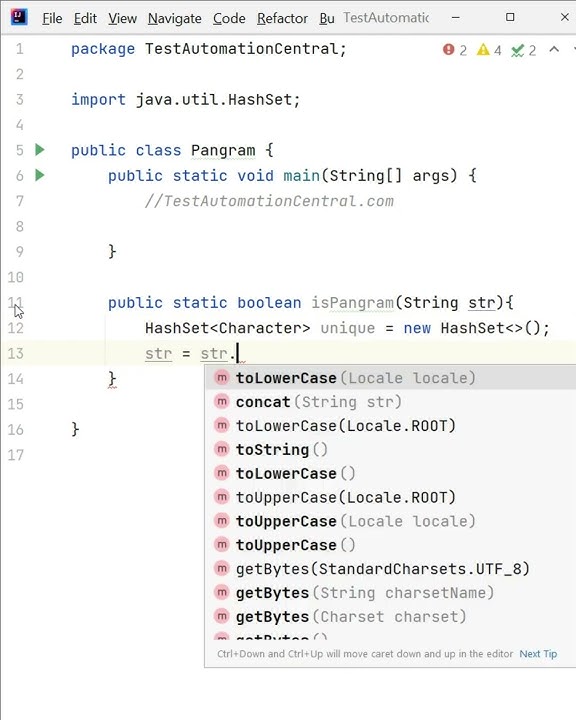
Task: Open the File menu
Action: [x=52, y=18]
